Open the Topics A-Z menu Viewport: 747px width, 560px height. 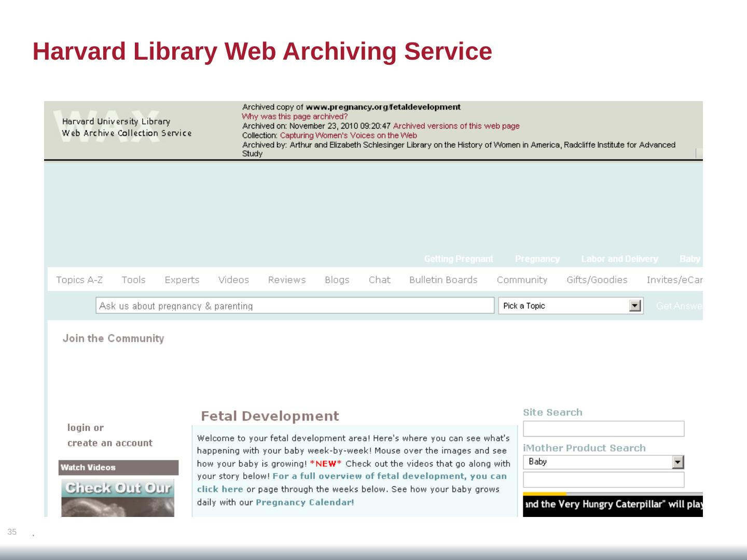click(79, 280)
